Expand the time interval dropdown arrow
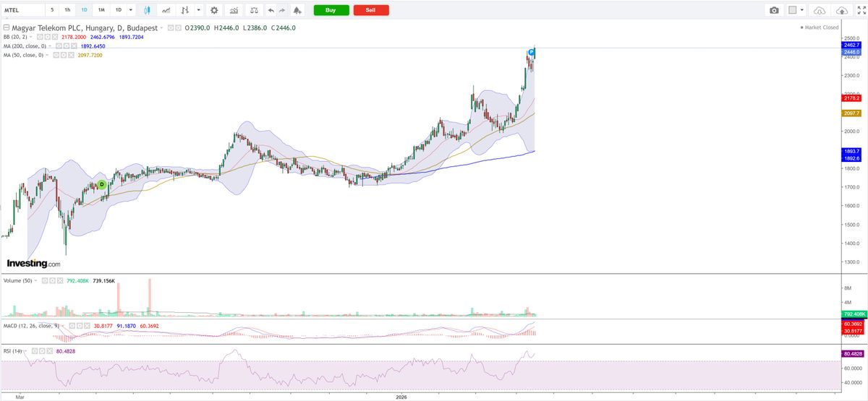Screen dimensions: 868x401 130,10
